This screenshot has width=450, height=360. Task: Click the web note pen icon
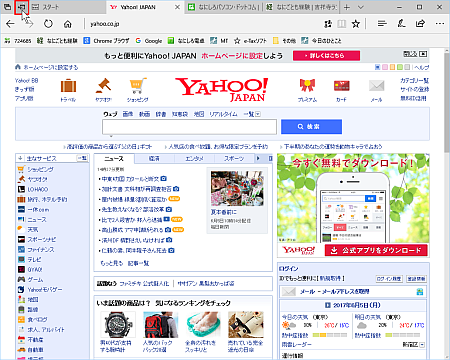pos(401,24)
